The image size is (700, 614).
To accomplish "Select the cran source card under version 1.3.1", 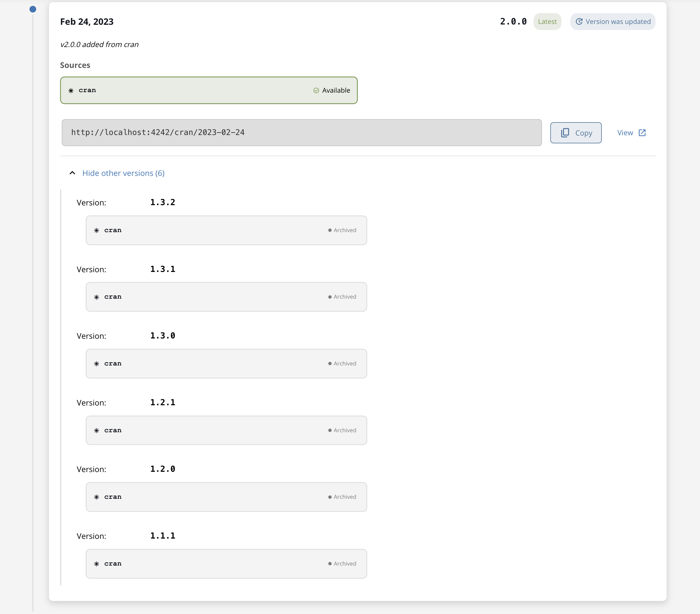I will pyautogui.click(x=226, y=297).
